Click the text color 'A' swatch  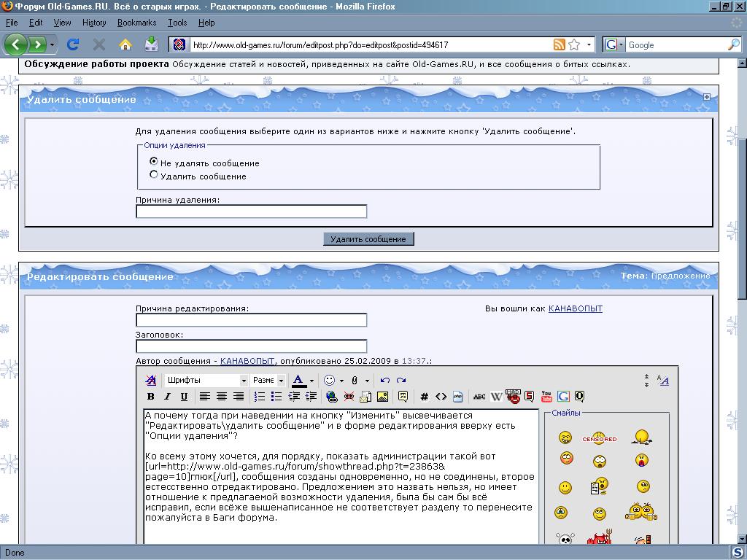coord(298,380)
